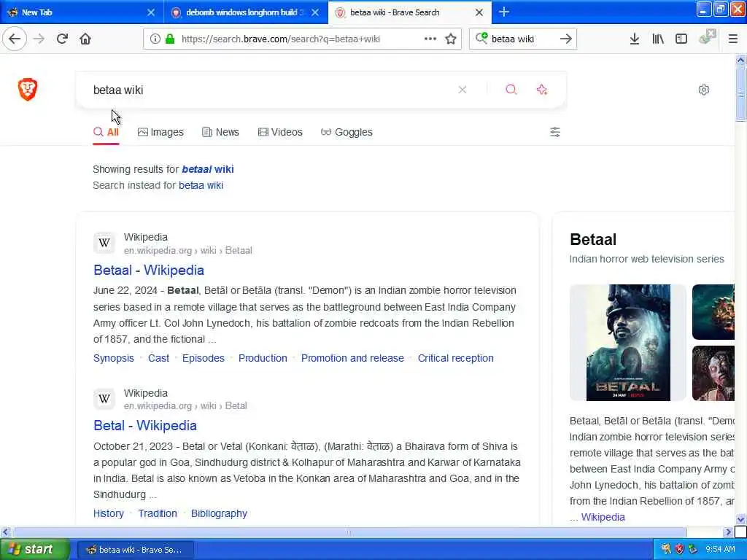Click the taskbar clock
This screenshot has width=747, height=560.
click(x=720, y=549)
